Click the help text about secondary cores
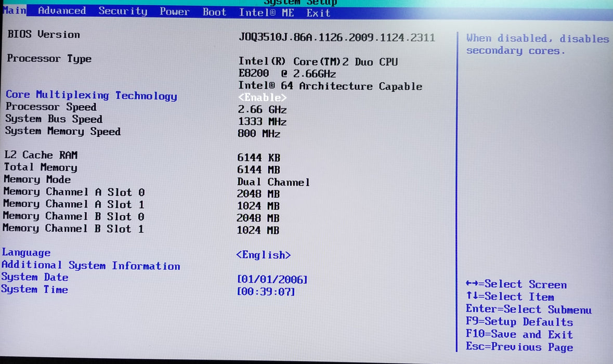Image resolution: width=613 pixels, height=364 pixels. point(538,45)
